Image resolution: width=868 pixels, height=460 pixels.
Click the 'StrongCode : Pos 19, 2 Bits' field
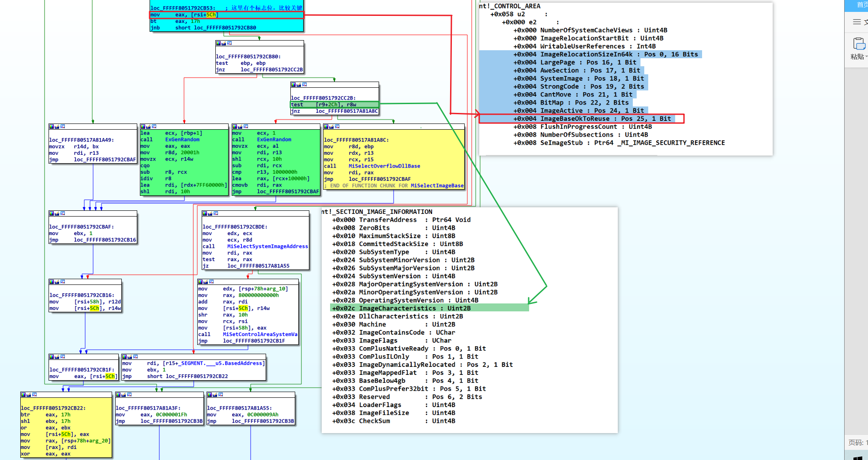pos(579,86)
